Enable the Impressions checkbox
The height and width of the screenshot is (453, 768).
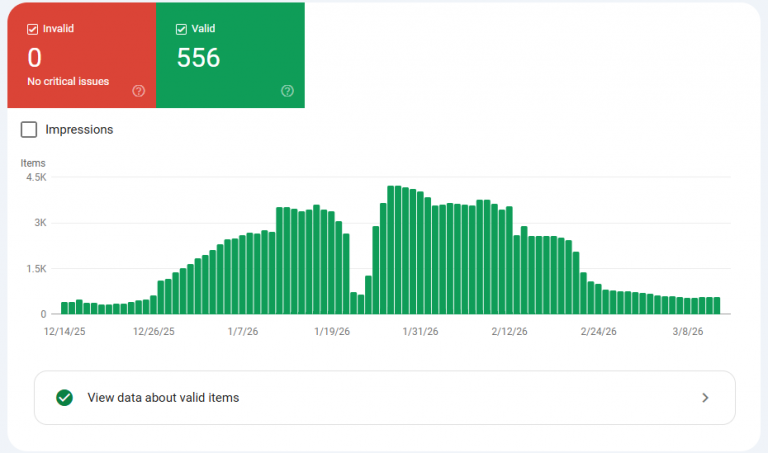click(x=29, y=130)
